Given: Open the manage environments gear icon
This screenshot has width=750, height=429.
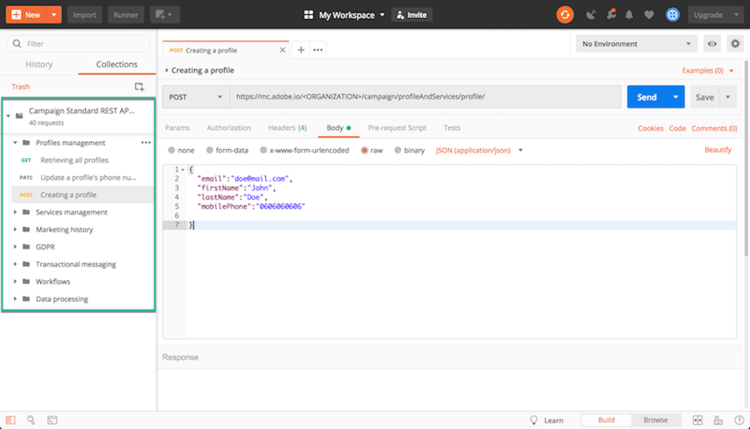Looking at the screenshot, I should click(735, 44).
